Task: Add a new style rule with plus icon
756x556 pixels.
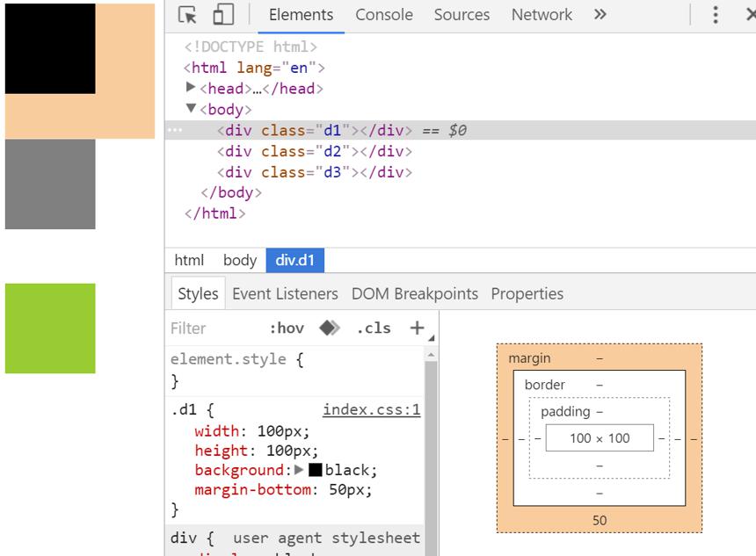Action: point(417,329)
